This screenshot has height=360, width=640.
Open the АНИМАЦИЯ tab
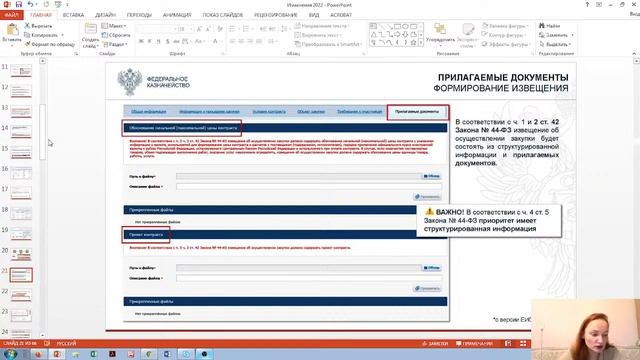(x=177, y=15)
